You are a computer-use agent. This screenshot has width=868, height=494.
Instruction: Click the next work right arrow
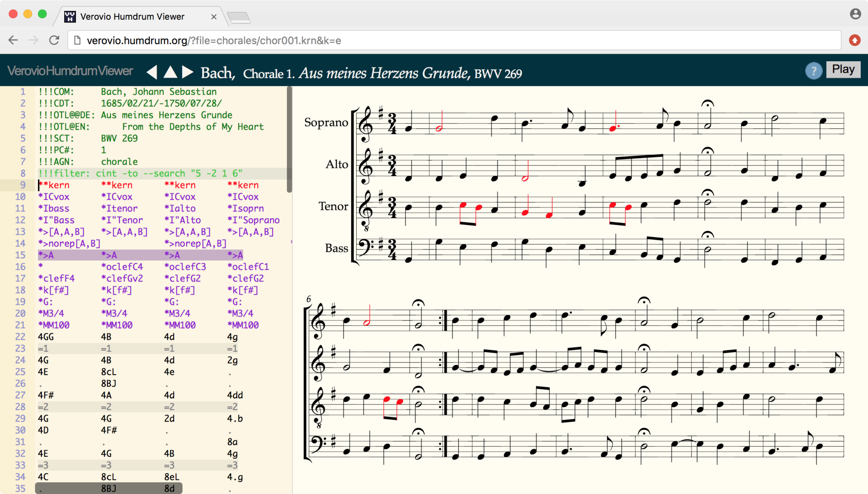[188, 72]
